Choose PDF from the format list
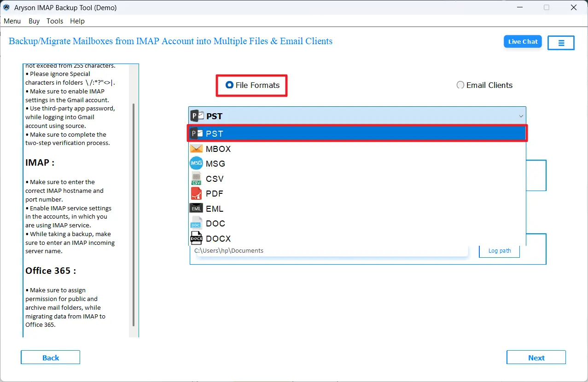 tap(357, 193)
